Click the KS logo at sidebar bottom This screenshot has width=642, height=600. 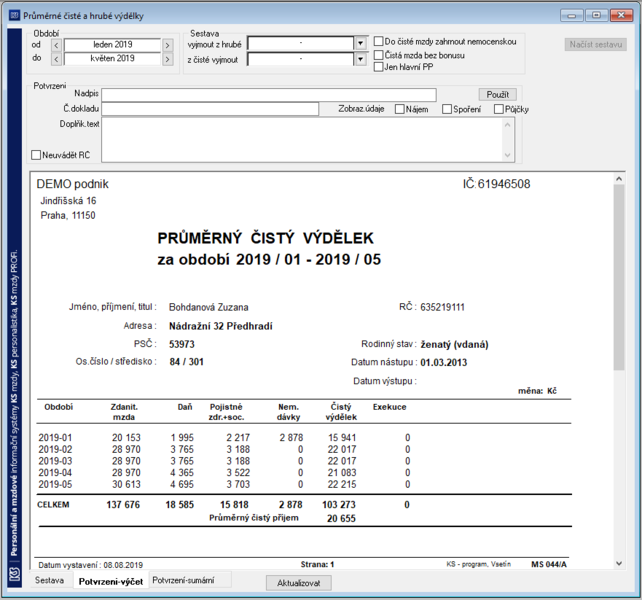[x=15, y=574]
